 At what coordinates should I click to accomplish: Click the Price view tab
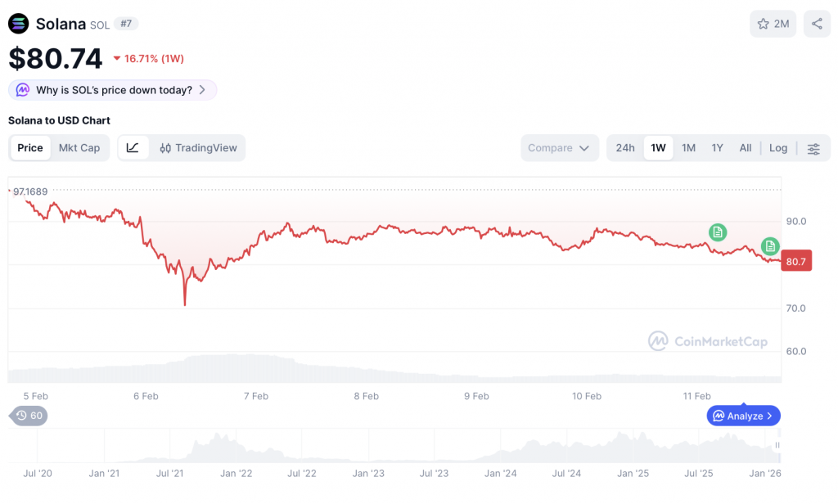coord(30,148)
